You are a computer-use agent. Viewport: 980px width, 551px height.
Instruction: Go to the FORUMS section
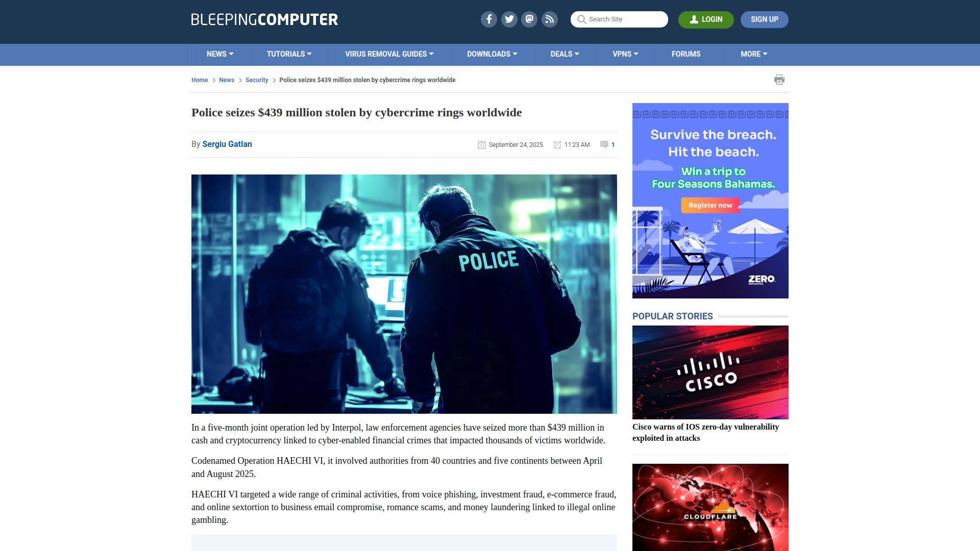[x=686, y=54]
